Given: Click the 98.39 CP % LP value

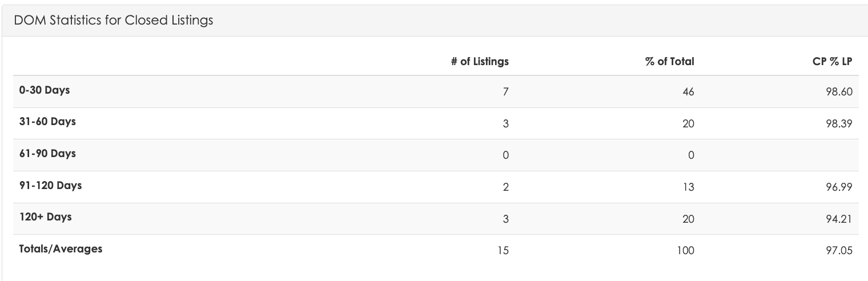Looking at the screenshot, I should point(838,123).
